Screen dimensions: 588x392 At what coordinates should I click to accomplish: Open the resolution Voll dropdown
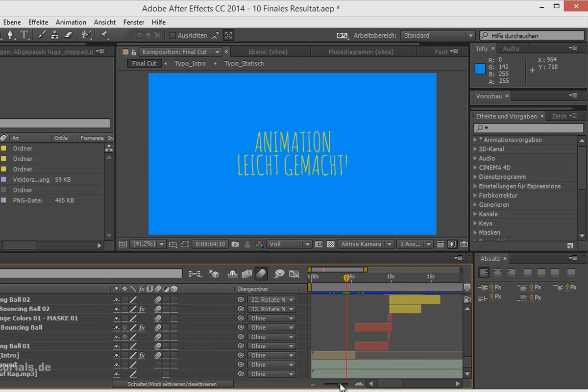289,244
